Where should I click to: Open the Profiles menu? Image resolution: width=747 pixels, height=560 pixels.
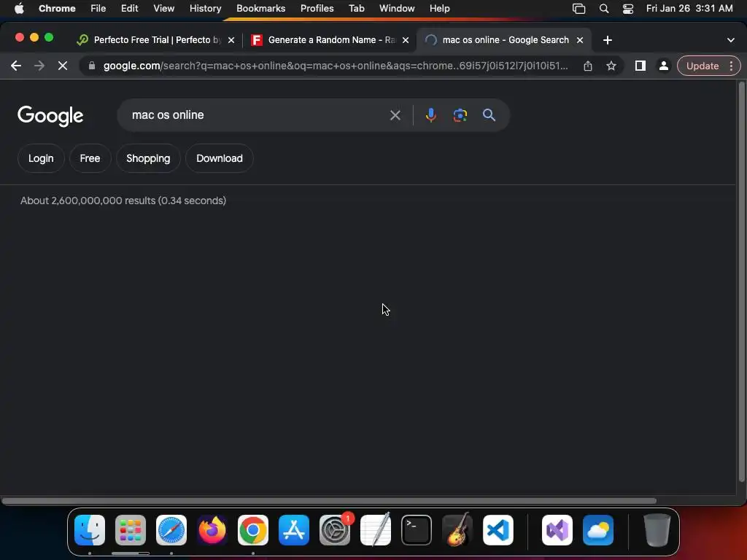(317, 9)
